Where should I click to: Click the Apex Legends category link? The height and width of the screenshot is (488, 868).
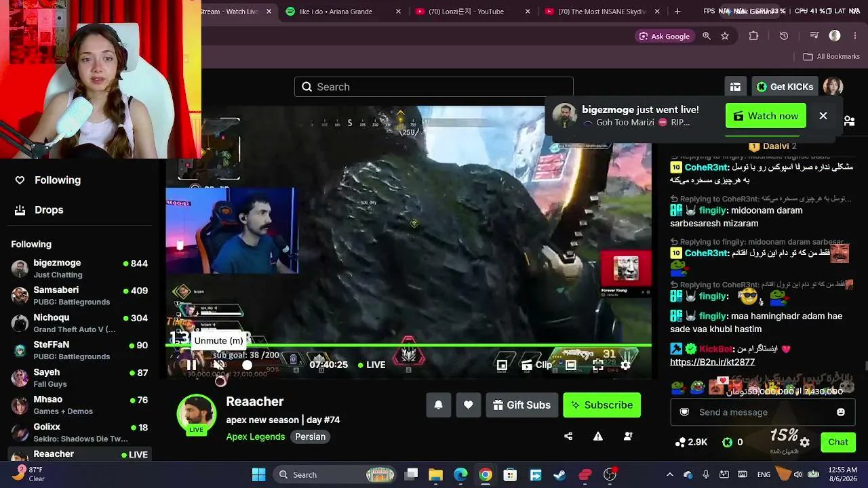point(256,436)
